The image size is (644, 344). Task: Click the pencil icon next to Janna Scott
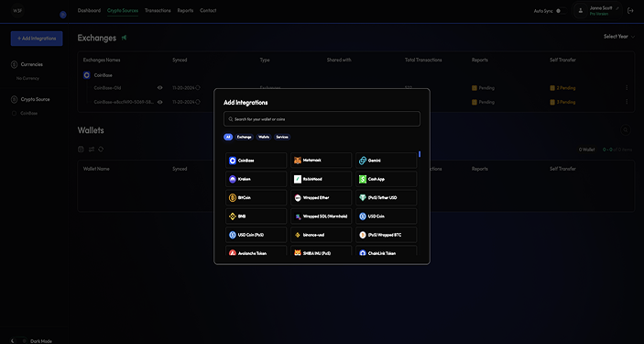click(617, 8)
